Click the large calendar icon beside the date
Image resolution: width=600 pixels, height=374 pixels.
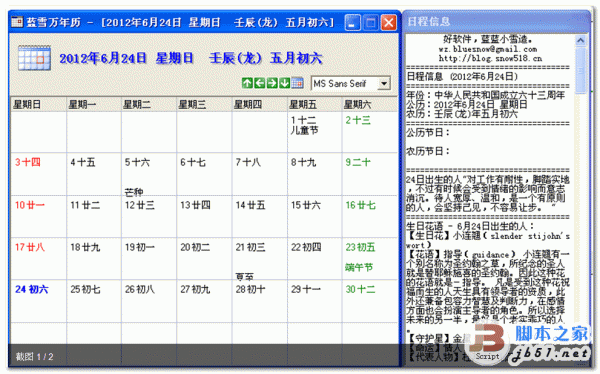pos(34,58)
